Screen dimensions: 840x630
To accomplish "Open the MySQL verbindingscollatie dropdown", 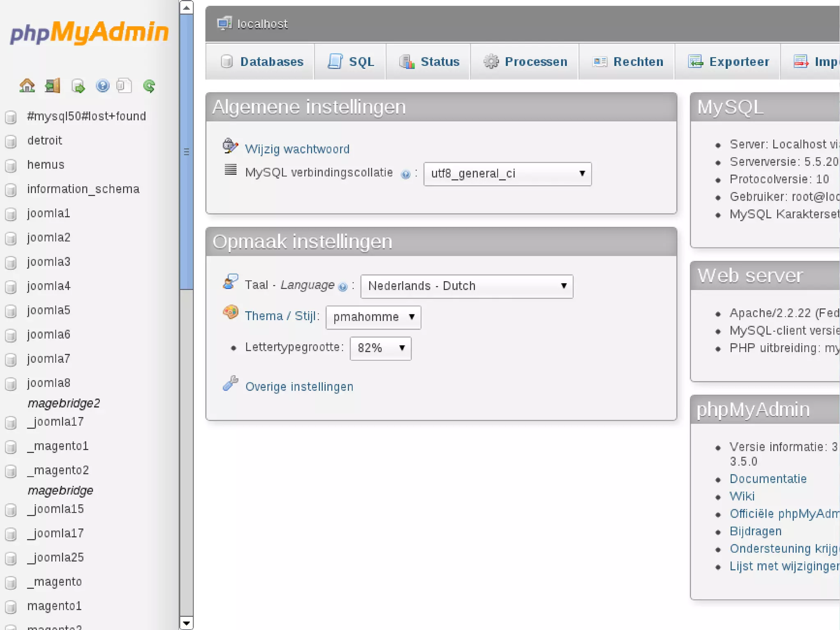I will pyautogui.click(x=507, y=174).
